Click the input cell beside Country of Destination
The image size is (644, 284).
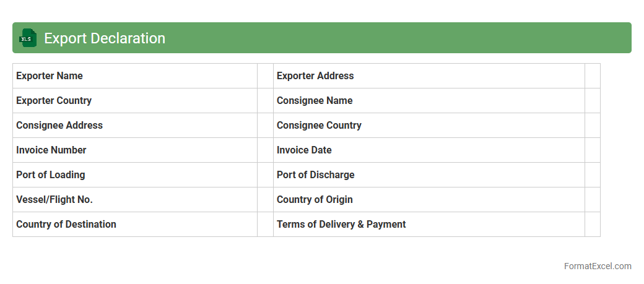point(265,225)
